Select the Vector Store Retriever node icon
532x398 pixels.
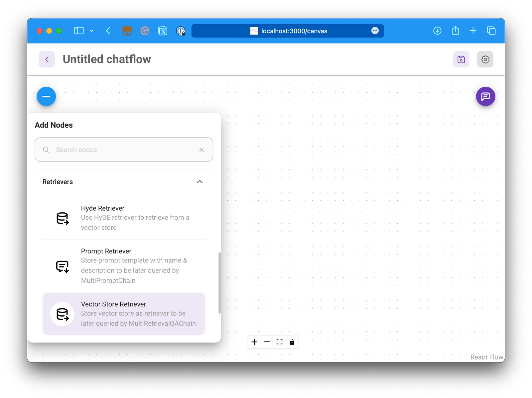coord(63,314)
